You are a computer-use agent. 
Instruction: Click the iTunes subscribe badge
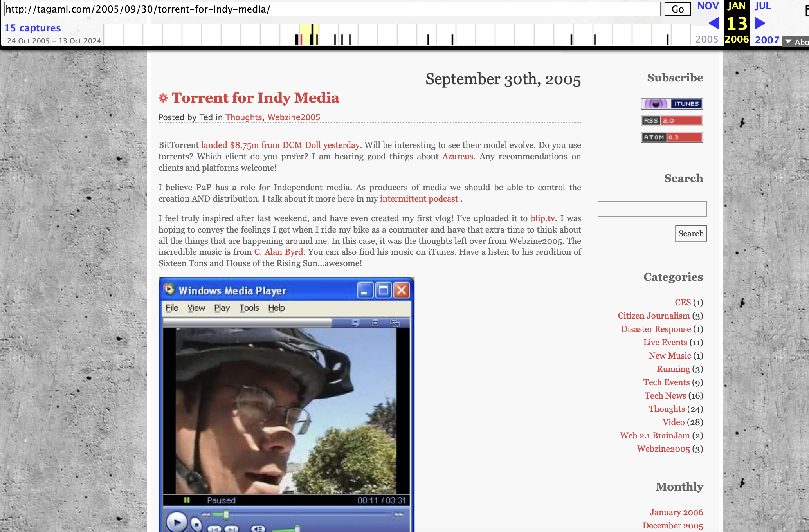point(671,104)
